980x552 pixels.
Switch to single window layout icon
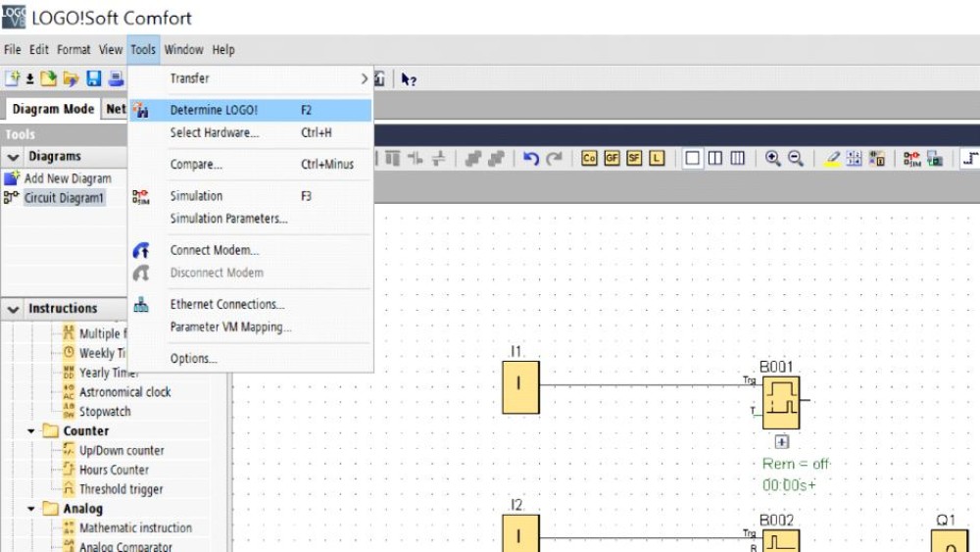tap(692, 158)
